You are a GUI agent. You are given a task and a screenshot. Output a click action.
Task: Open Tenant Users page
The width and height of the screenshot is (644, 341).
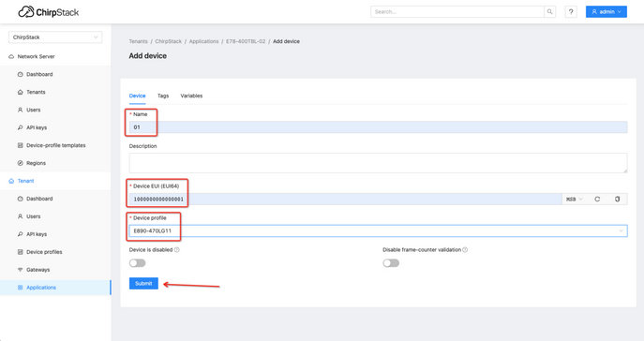coord(33,216)
